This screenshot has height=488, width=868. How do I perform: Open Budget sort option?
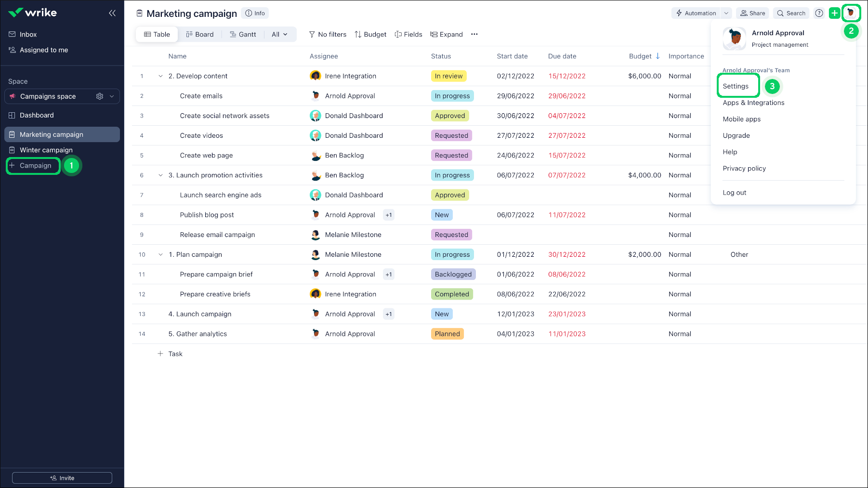[370, 34]
